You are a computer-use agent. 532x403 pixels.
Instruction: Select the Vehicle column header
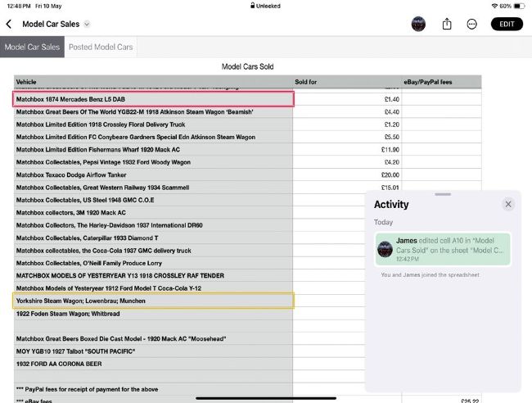tap(153, 82)
